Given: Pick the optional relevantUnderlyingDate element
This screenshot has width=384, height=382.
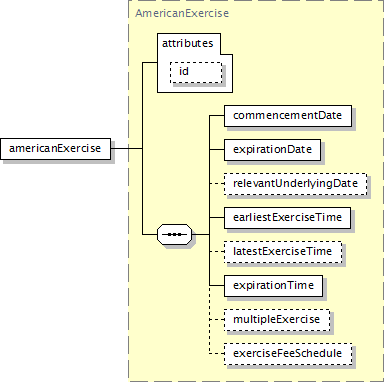Looking at the screenshot, I should (295, 184).
